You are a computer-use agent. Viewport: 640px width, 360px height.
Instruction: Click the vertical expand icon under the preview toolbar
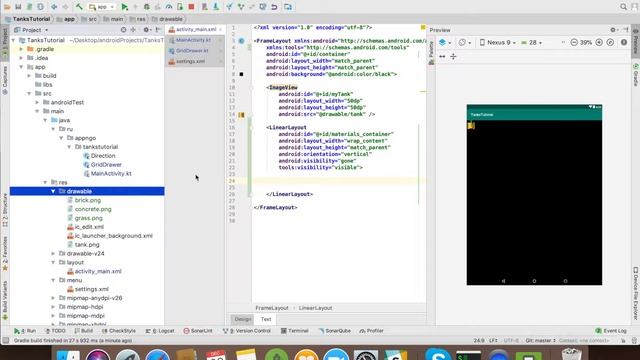[x=453, y=57]
